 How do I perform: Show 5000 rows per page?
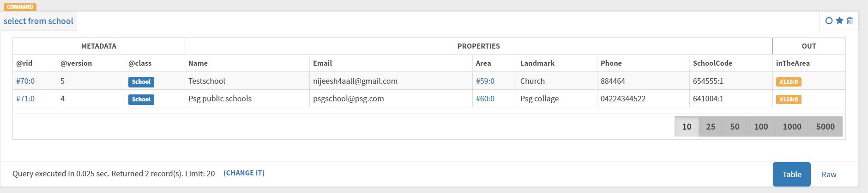825,126
